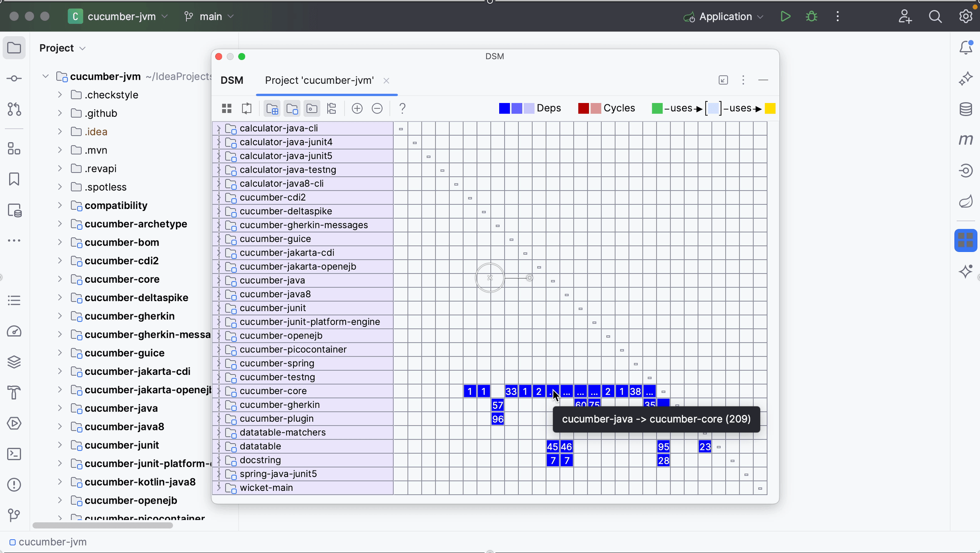The width and height of the screenshot is (980, 553).
Task: Expand the cucumber-gherkin project node
Action: tap(59, 316)
